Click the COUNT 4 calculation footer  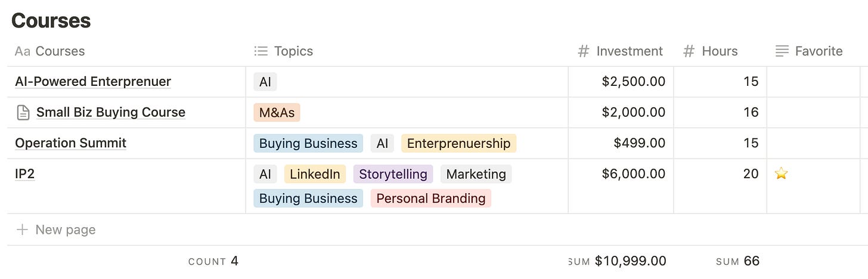(x=213, y=261)
